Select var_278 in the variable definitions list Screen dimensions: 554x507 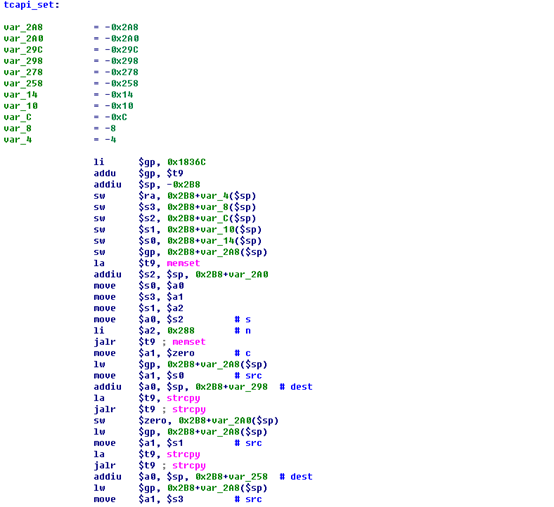(23, 72)
